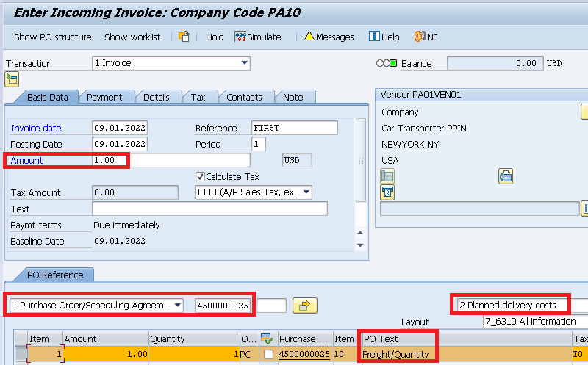Click the NF toolbar icon
Screen dimensions: 588x365
426,37
